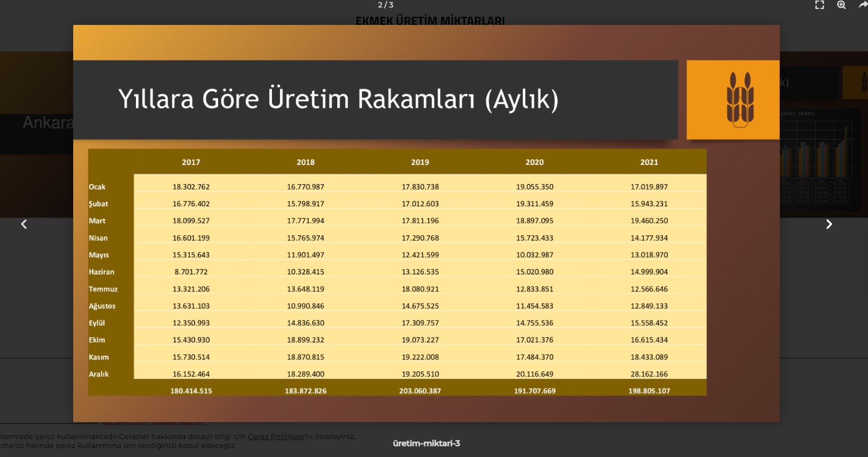Viewport: 868px width, 457px height.
Task: Click the Haziran 2017 value 8.701.772
Action: [191, 272]
